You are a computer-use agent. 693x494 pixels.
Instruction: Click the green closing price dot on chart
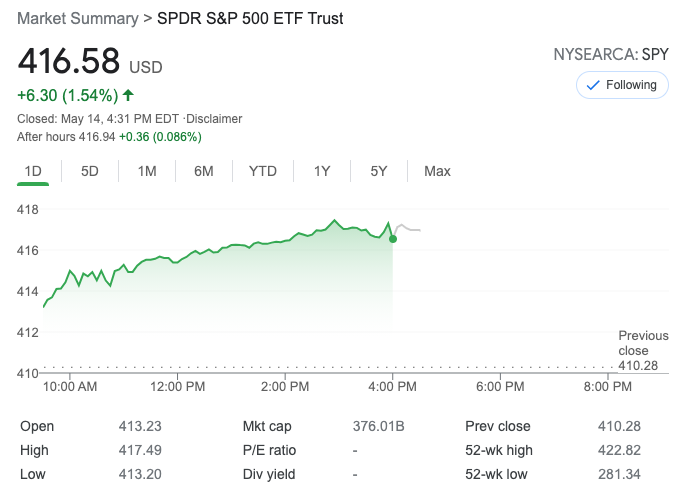[393, 238]
